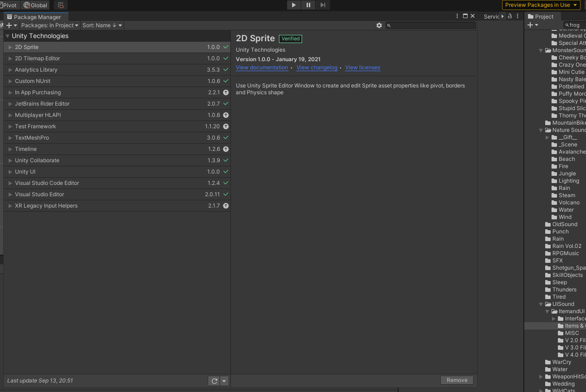Advance one frame with the Step button
This screenshot has height=392, width=586.
[322, 5]
